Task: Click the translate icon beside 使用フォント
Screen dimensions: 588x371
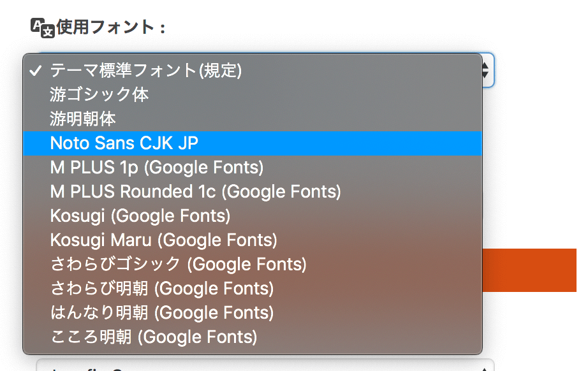Action: tap(42, 28)
